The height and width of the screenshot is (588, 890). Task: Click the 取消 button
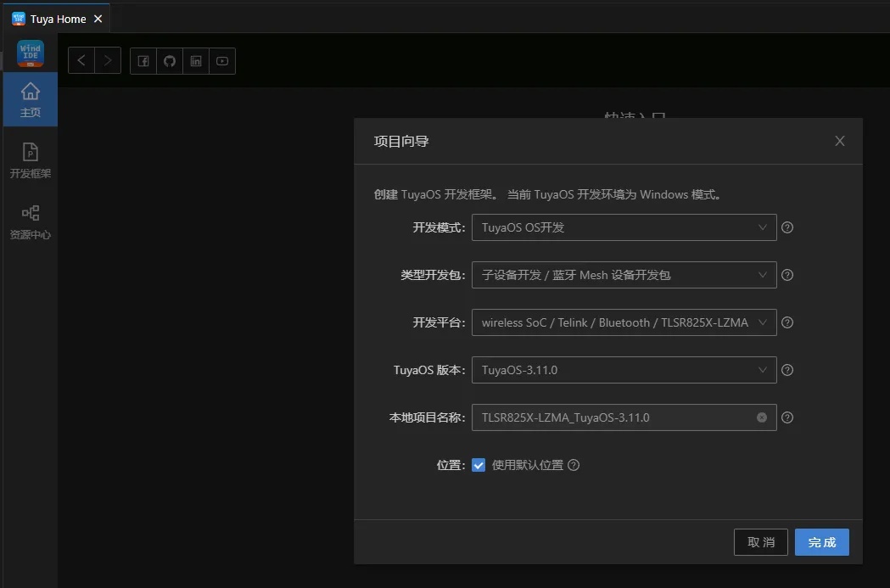(x=760, y=542)
